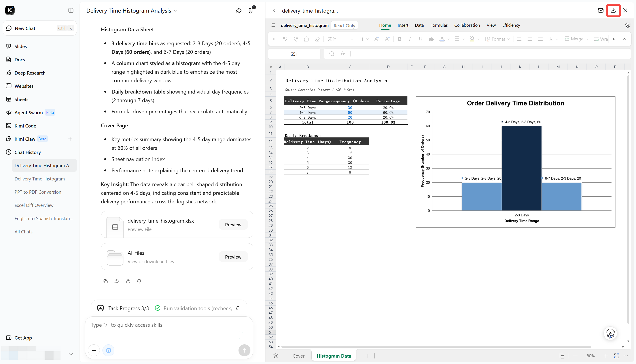Image resolution: width=636 pixels, height=364 pixels.
Task: Click the zoom lens in formula bar
Action: [332, 54]
